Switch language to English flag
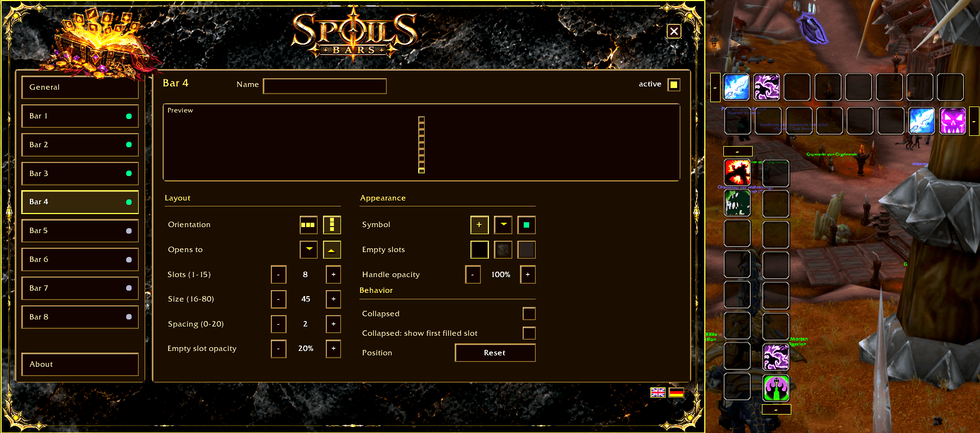980x433 pixels. pyautogui.click(x=658, y=392)
